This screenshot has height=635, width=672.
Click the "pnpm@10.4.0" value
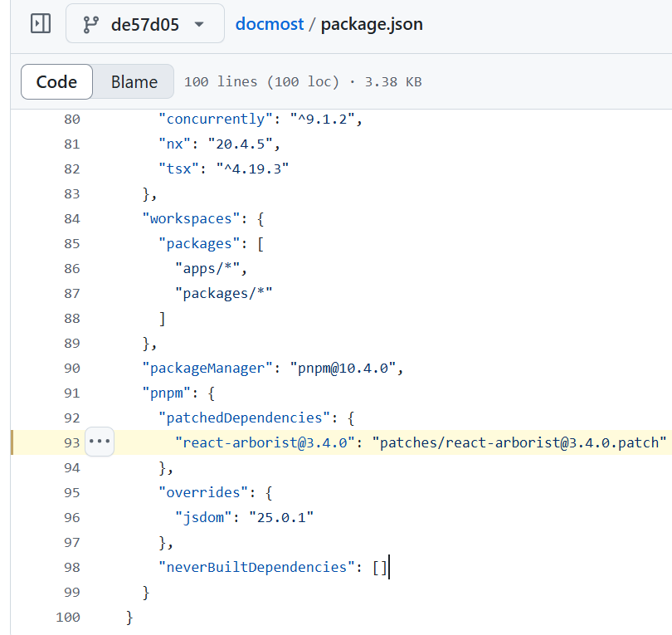point(343,368)
